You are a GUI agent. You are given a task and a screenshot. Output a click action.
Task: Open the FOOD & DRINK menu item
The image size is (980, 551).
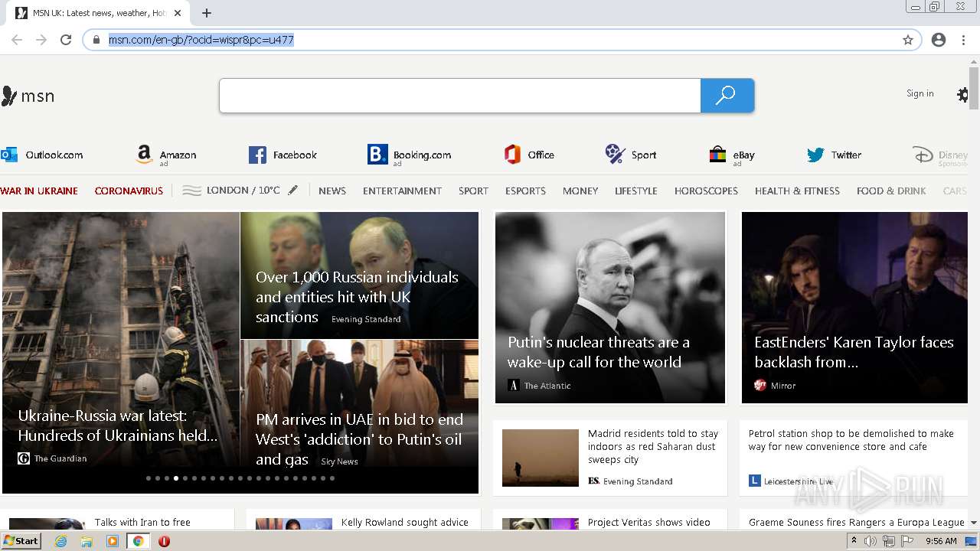(x=891, y=191)
